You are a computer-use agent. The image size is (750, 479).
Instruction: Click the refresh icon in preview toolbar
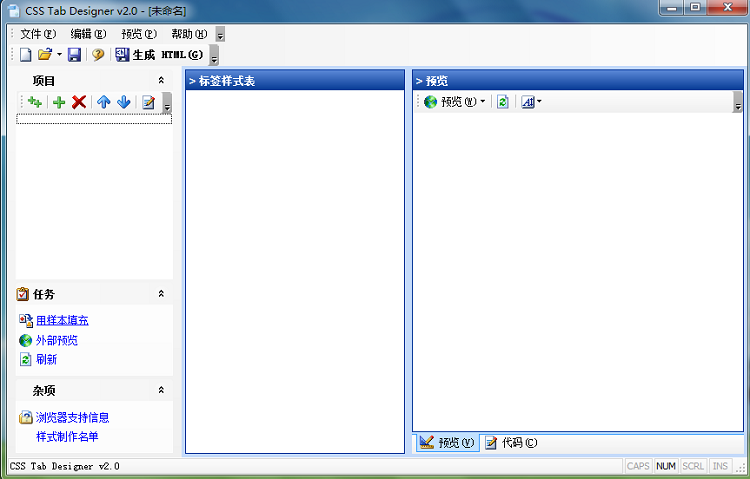click(503, 102)
